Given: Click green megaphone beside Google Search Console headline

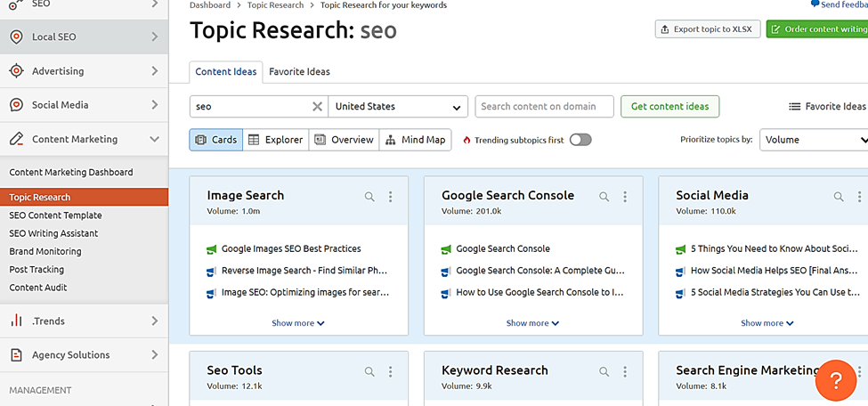Looking at the screenshot, I should pyautogui.click(x=446, y=249).
